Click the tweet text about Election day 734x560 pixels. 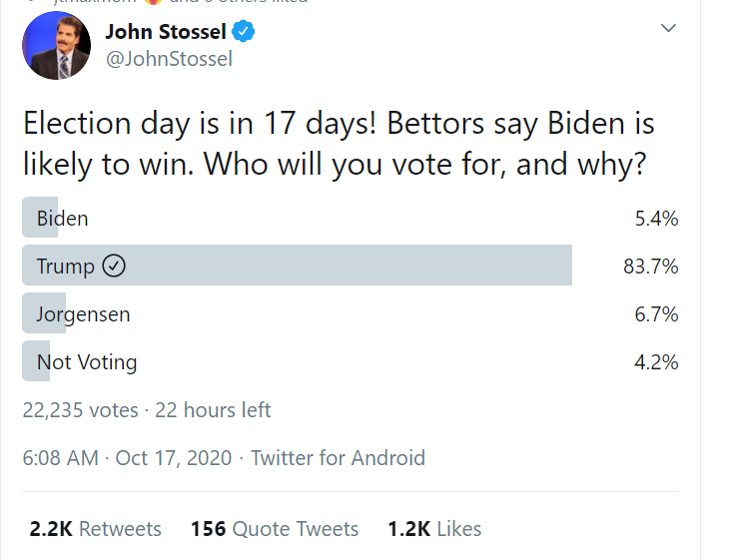[x=339, y=144]
